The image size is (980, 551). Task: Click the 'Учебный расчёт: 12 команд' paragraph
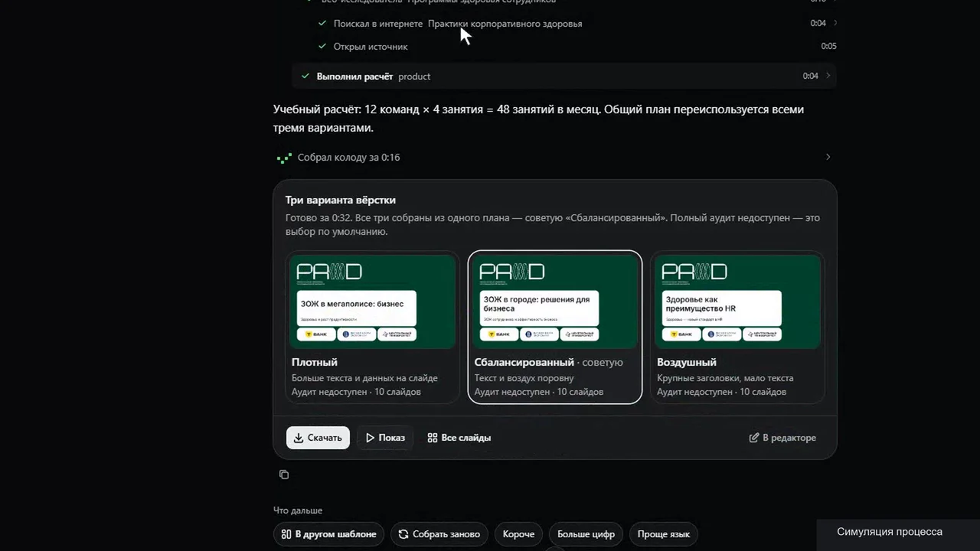539,119
